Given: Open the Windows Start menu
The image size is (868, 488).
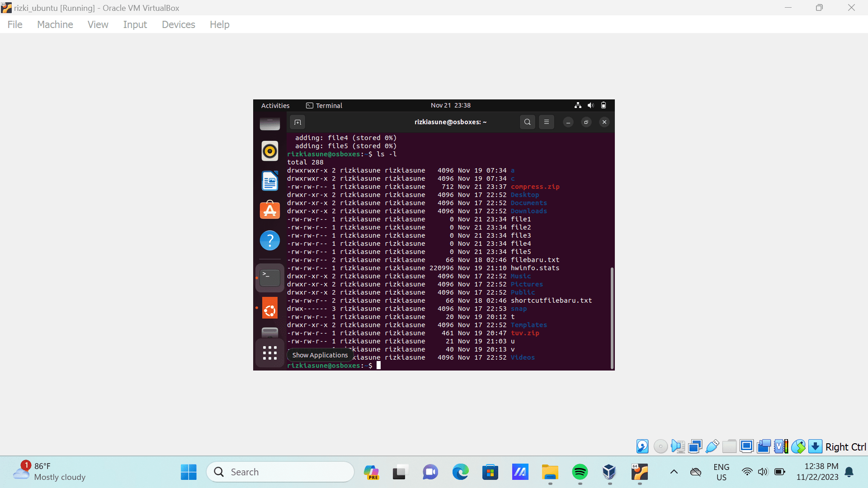Looking at the screenshot, I should click(189, 472).
